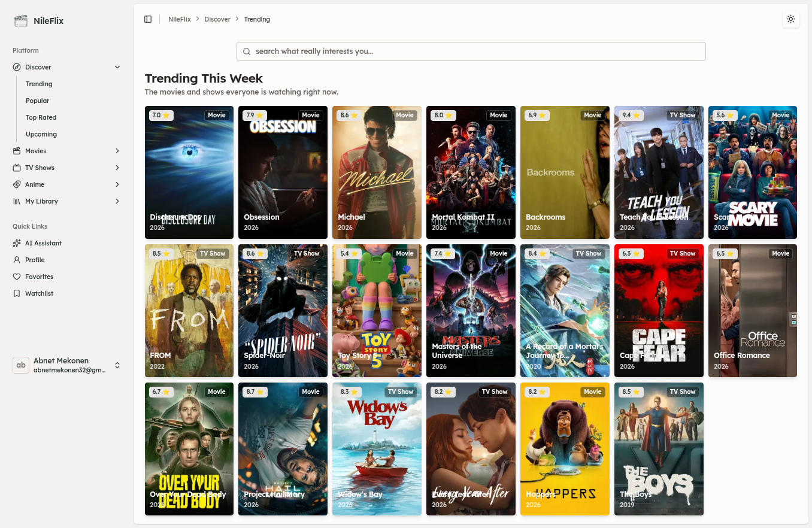
Task: Click the NileFlix clapperboard logo icon
Action: 21,21
